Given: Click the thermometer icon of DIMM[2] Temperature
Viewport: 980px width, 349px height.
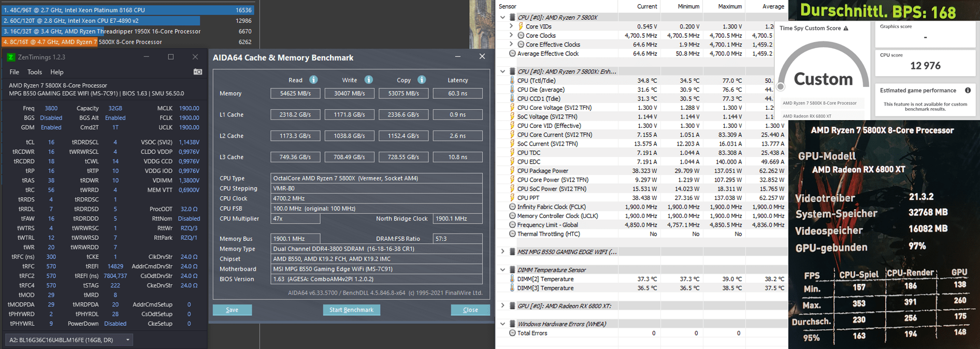Looking at the screenshot, I should [512, 279].
